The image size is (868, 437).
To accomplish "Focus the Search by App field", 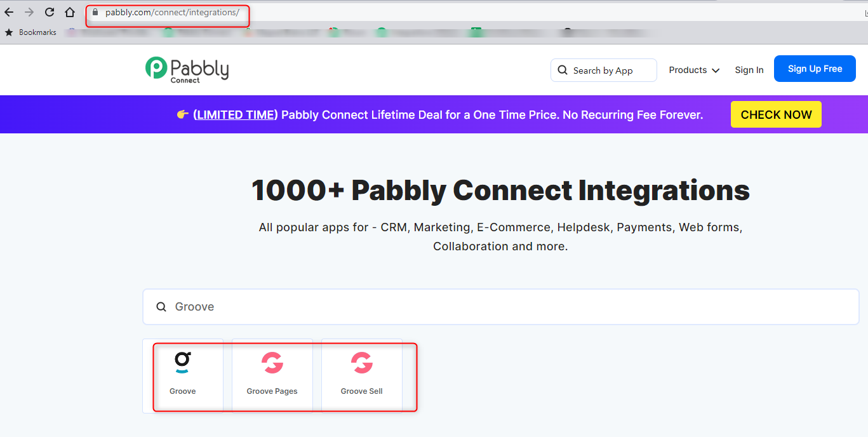I will pos(603,70).
